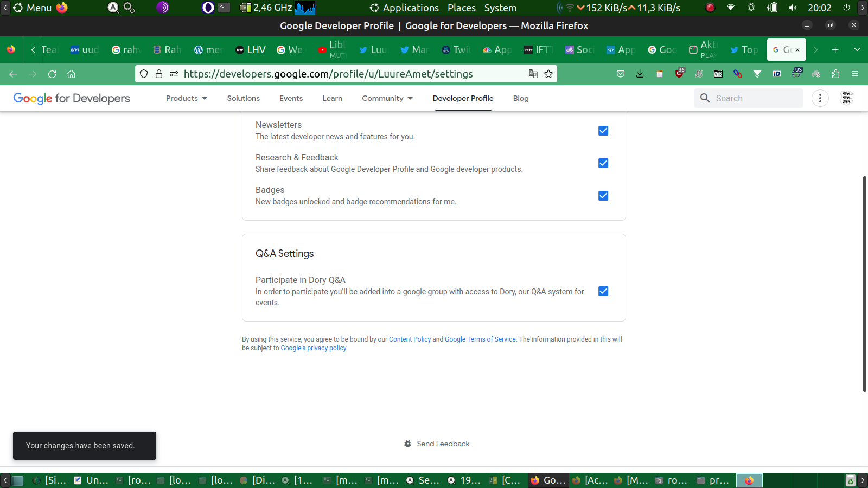
Task: Uncheck the Badges notification checkbox
Action: [603, 196]
